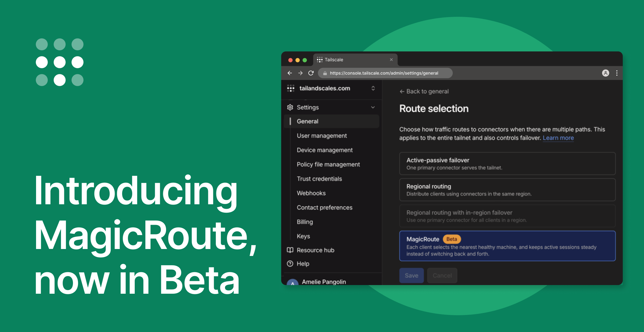
Task: Click the Amelie Pangolin user name
Action: pyautogui.click(x=324, y=282)
